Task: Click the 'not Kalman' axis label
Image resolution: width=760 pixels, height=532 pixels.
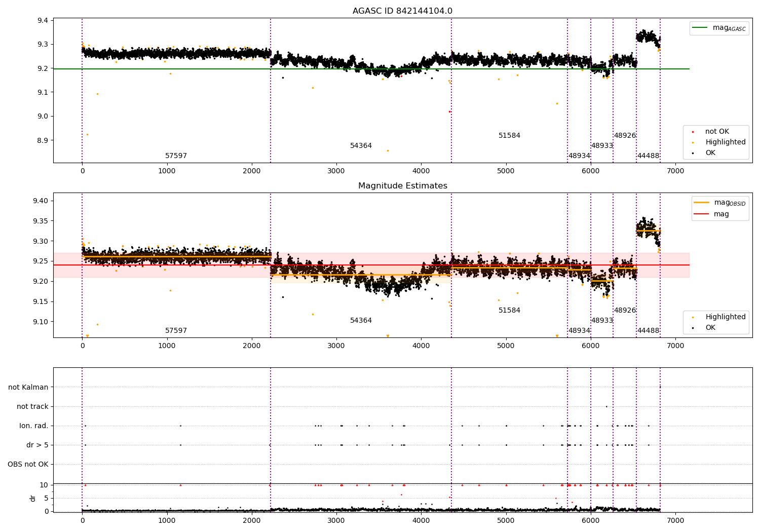Action: [x=28, y=387]
